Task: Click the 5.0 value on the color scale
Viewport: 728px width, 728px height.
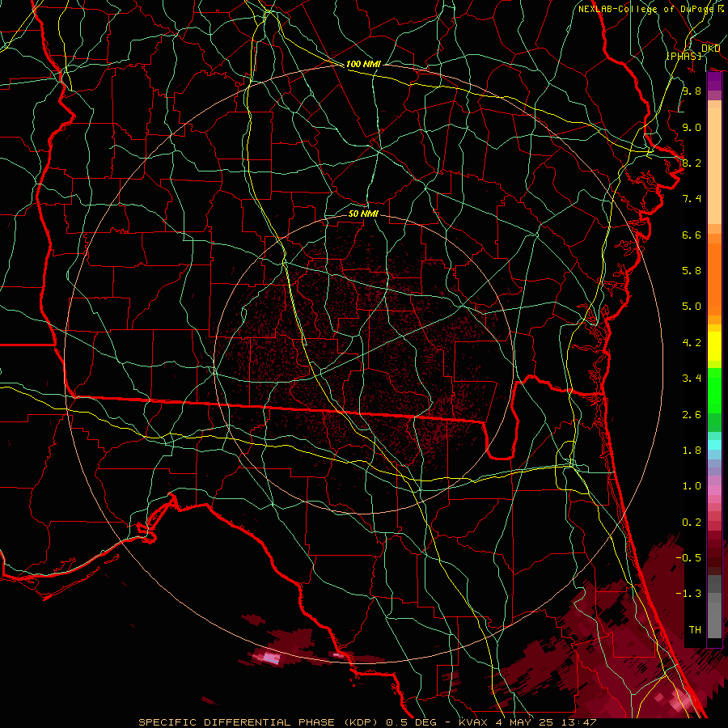Action: click(692, 307)
